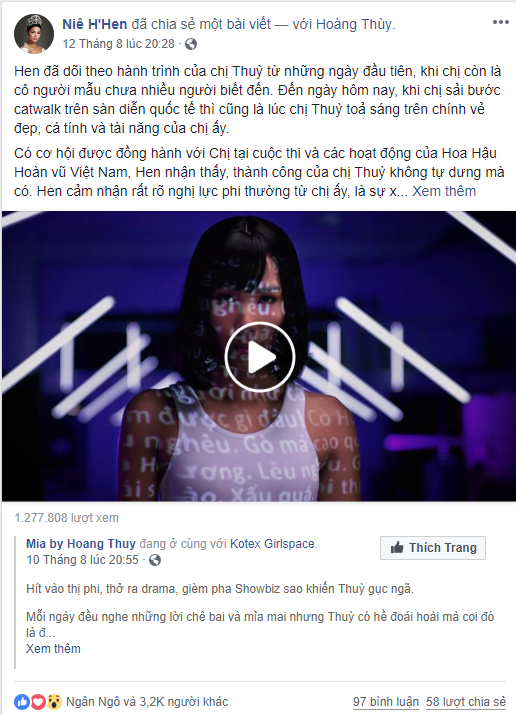Image resolution: width=516 pixels, height=715 pixels.
Task: Expand shared post text with Xem thêm
Action: [x=53, y=648]
